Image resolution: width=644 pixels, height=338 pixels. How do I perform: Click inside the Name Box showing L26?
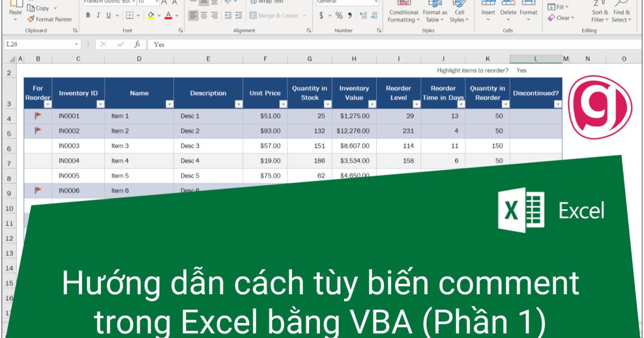point(32,45)
